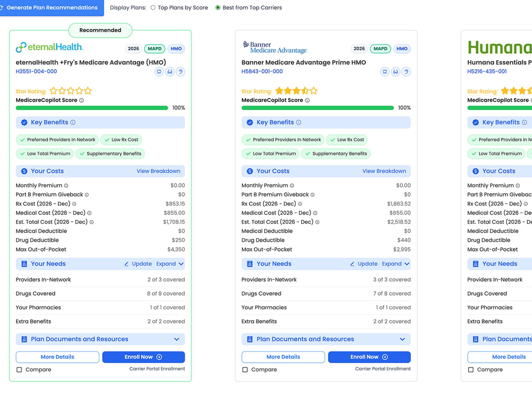Click info icon beside Banner Key Benefits

tap(299, 122)
